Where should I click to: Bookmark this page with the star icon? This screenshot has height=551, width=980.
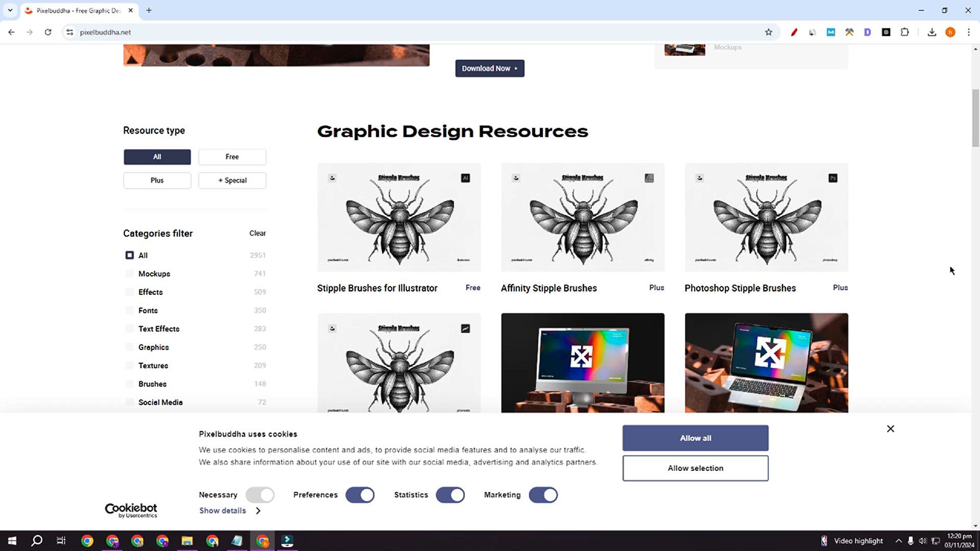pos(769,32)
